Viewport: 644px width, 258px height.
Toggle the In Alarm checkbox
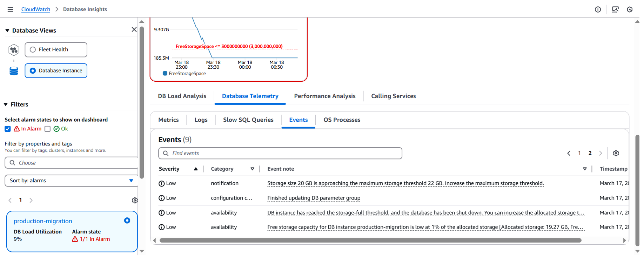pos(8,129)
